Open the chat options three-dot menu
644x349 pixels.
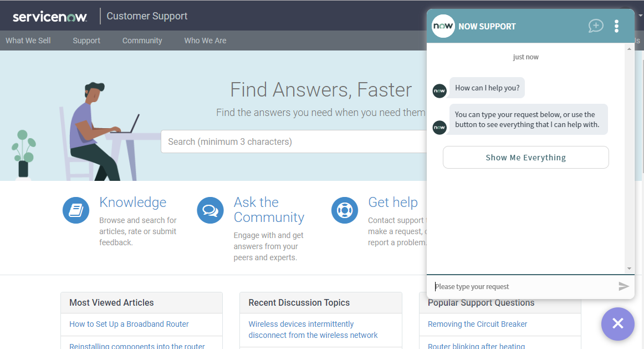point(616,26)
